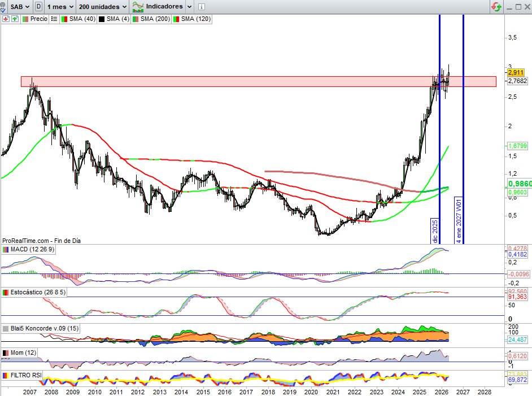This screenshot has width=532, height=396.
Task: Expand the arrow next to Indicadores
Action: 189,6
